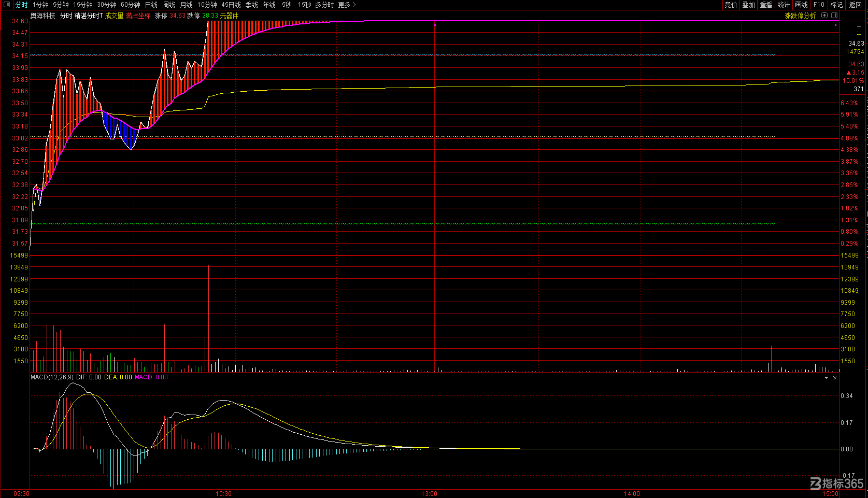Open the 多分时 multi-day view
The width and height of the screenshot is (868, 498).
pyautogui.click(x=324, y=5)
